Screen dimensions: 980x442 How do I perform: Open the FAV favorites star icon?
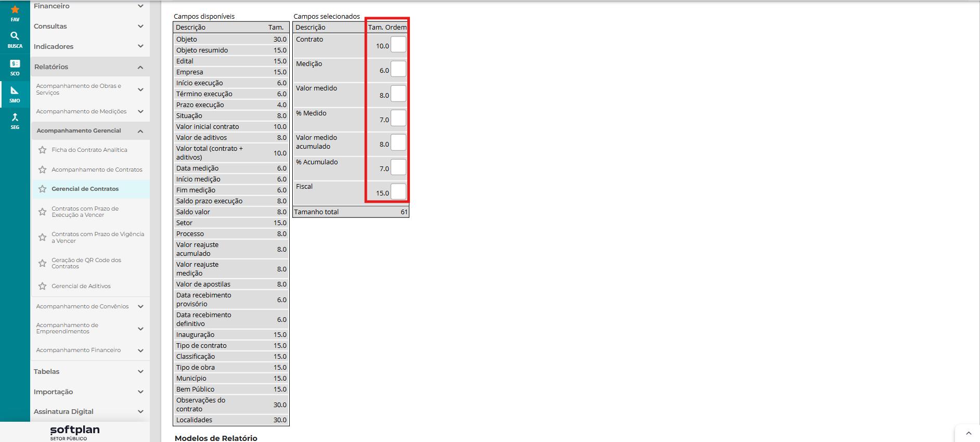[x=15, y=12]
